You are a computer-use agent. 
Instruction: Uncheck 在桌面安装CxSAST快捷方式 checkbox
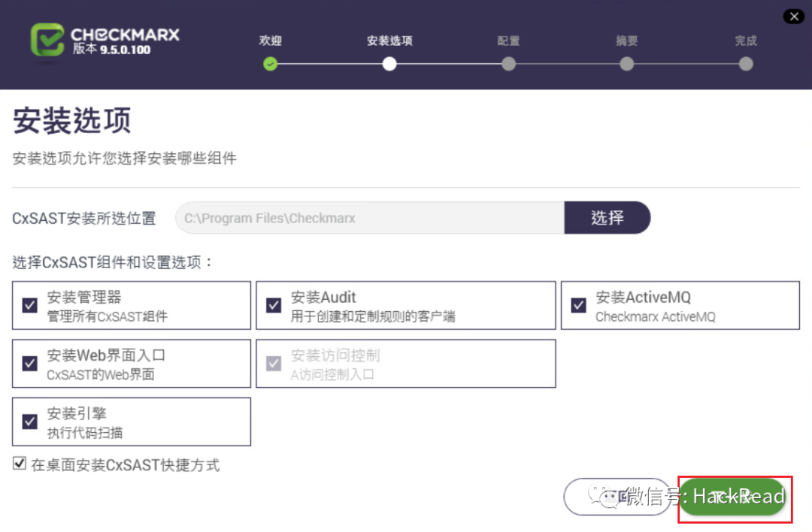tap(20, 463)
